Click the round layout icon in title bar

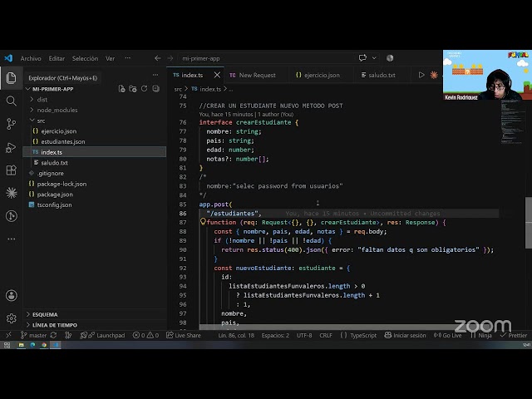[x=390, y=58]
